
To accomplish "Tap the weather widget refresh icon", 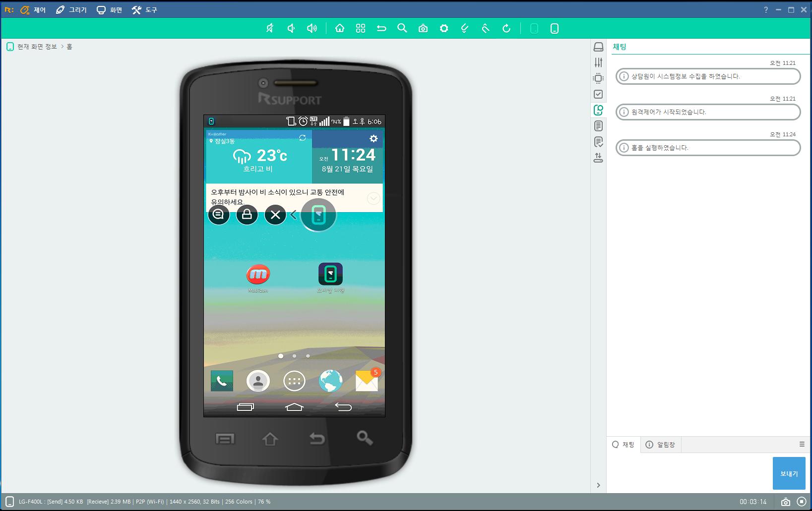I will point(303,138).
